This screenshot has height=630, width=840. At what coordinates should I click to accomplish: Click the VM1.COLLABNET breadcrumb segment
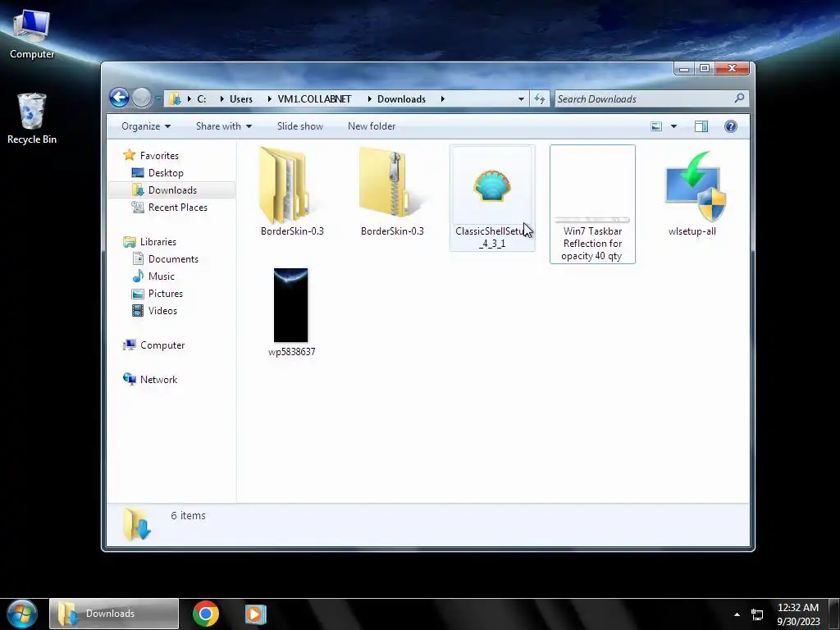point(314,99)
